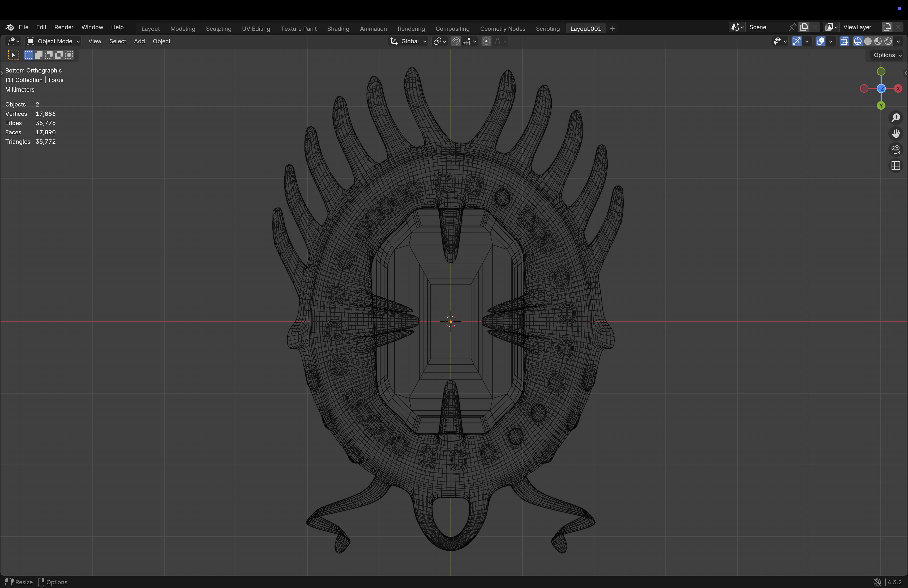Open the Render menu
Viewport: 908px width, 588px height.
(x=64, y=27)
